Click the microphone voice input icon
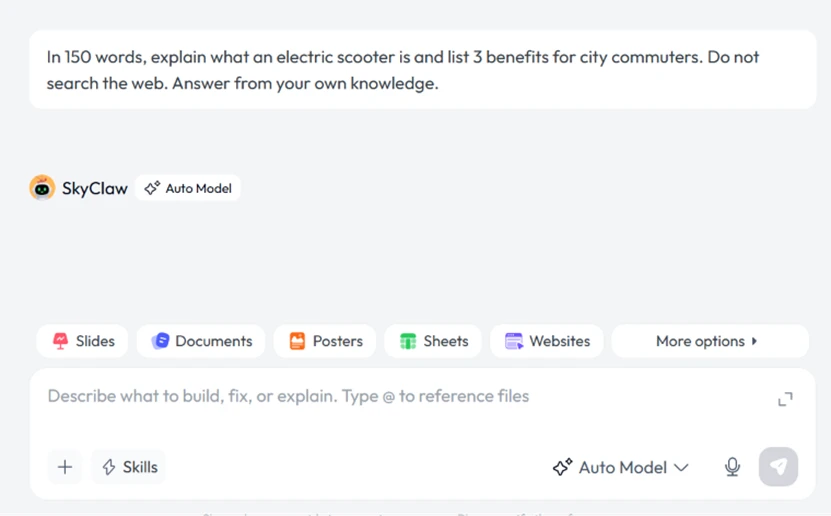 (x=732, y=467)
